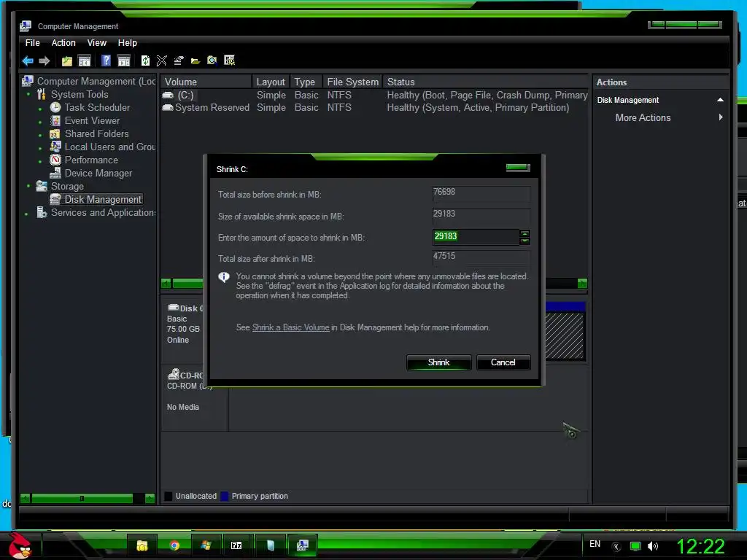Click the Explore magnifier toolbar icon
Image resolution: width=747 pixels, height=560 pixels.
[x=212, y=61]
